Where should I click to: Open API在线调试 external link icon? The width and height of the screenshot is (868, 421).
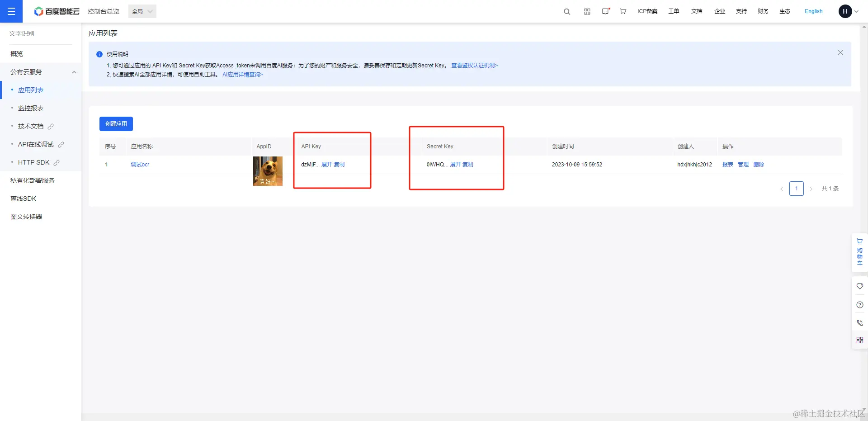(61, 145)
